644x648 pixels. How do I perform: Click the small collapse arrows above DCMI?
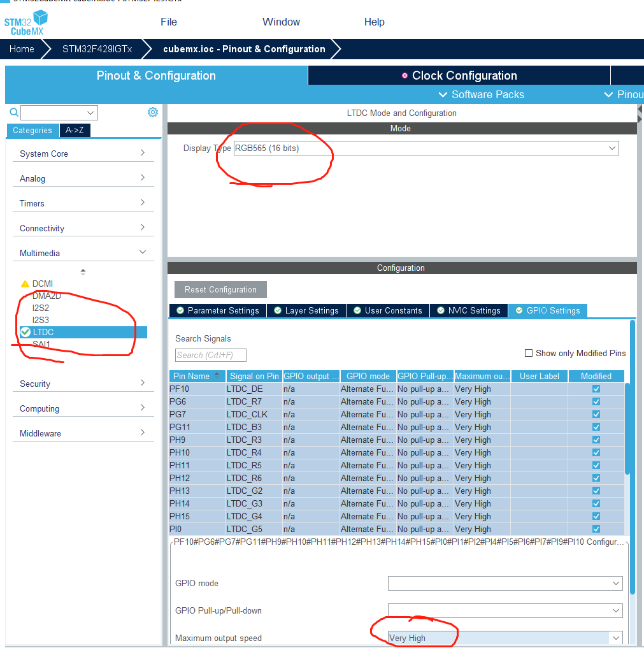(x=83, y=272)
